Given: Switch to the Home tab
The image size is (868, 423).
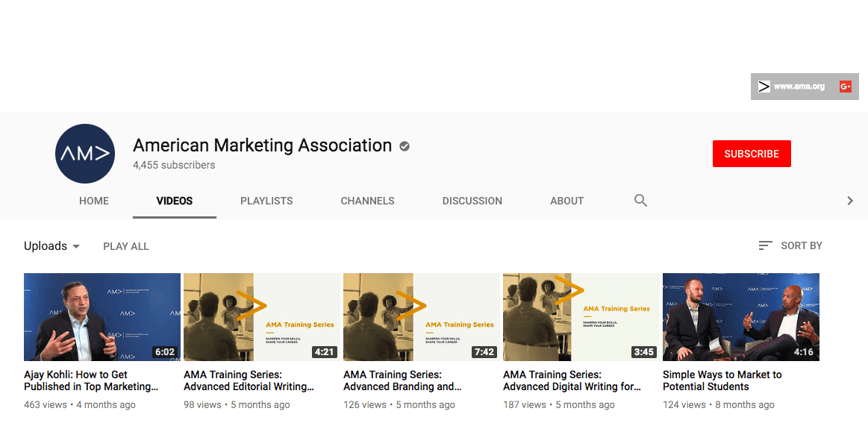Looking at the screenshot, I should point(94,201).
